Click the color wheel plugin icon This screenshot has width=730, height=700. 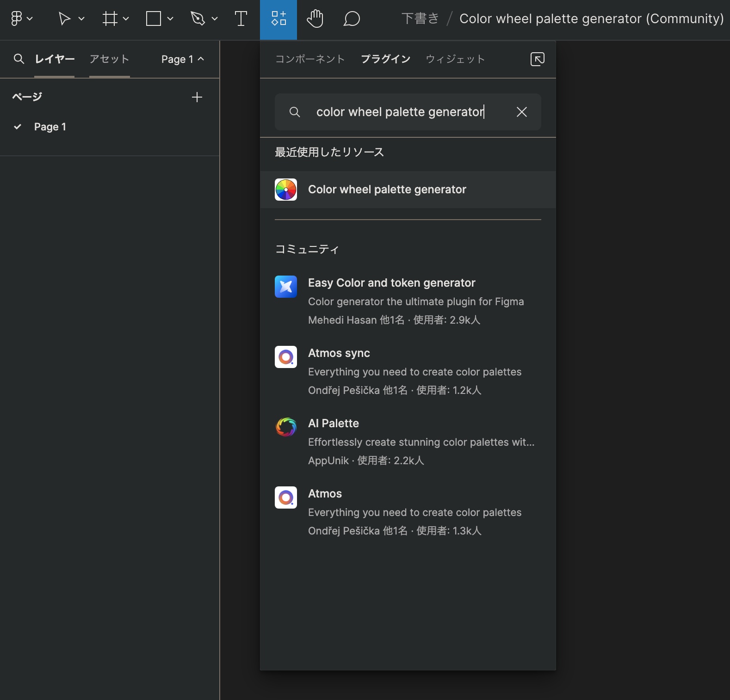click(286, 190)
